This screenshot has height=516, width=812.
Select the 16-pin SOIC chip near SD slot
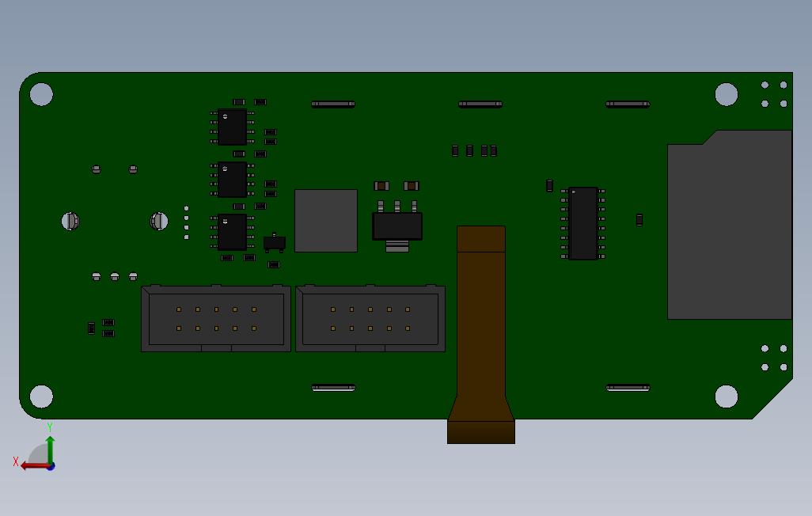583,223
